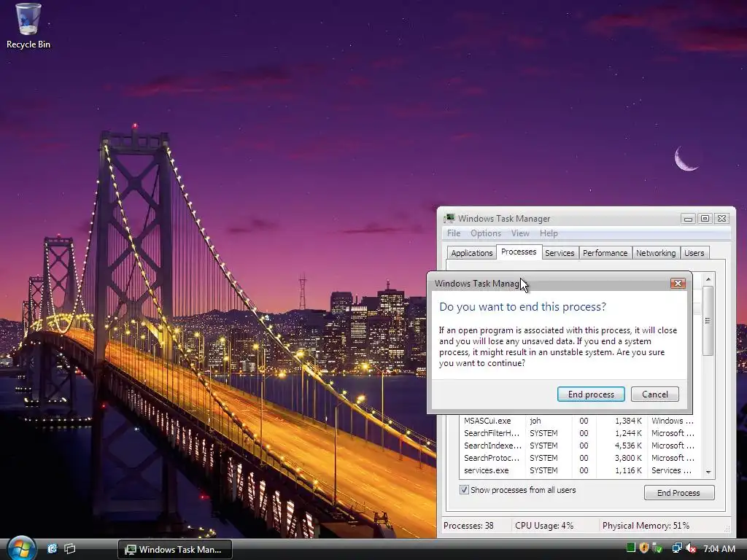The height and width of the screenshot is (560, 747).
Task: Click the Safely Remove Hardware tray icon
Action: tap(657, 548)
